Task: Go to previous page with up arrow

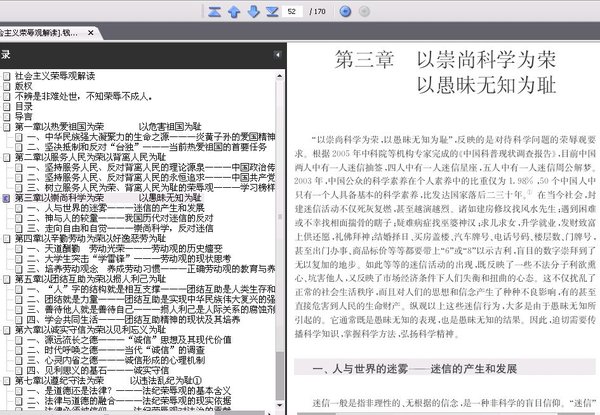Action: tap(234, 12)
